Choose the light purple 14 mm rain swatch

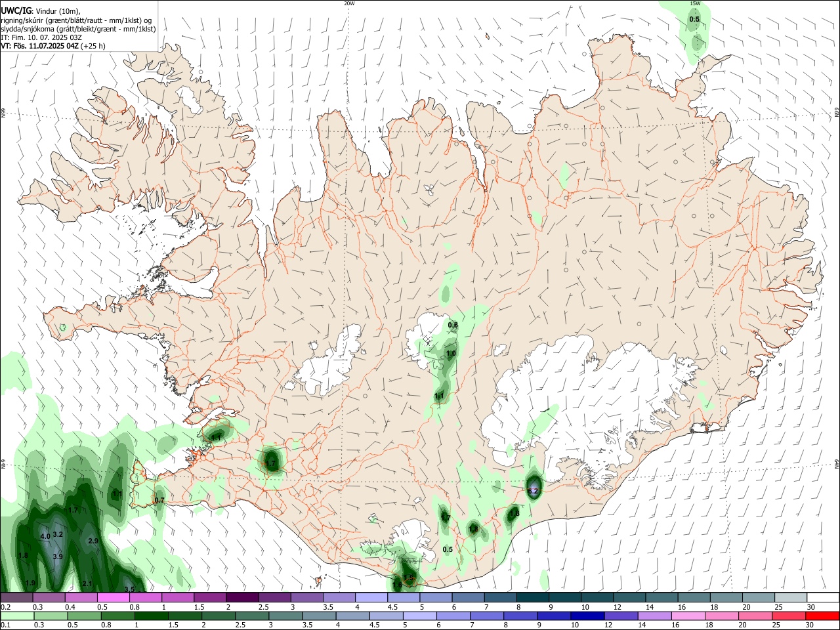(x=654, y=616)
